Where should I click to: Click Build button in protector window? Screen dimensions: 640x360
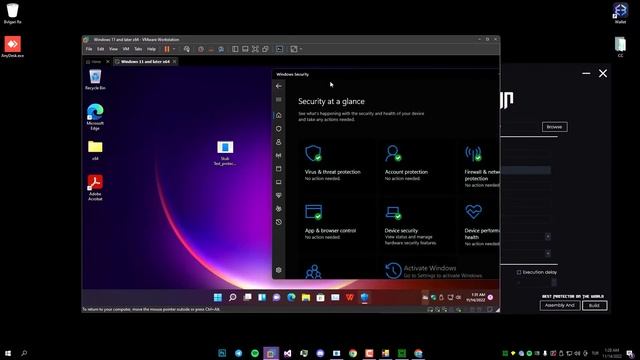point(594,305)
